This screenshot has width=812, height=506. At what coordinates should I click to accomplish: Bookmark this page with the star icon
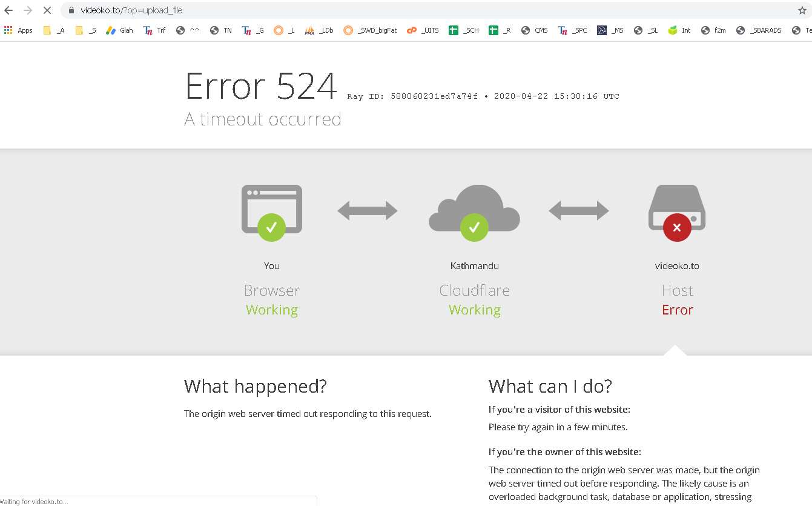coord(802,10)
